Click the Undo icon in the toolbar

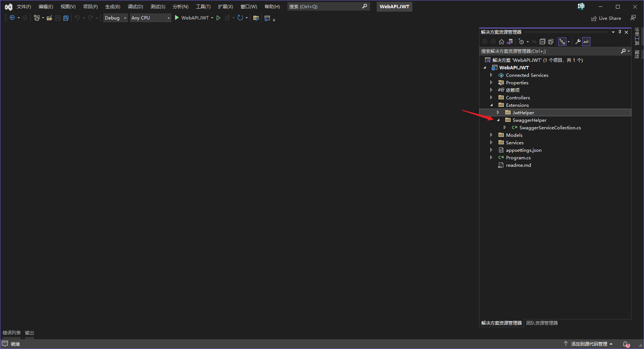click(x=78, y=18)
